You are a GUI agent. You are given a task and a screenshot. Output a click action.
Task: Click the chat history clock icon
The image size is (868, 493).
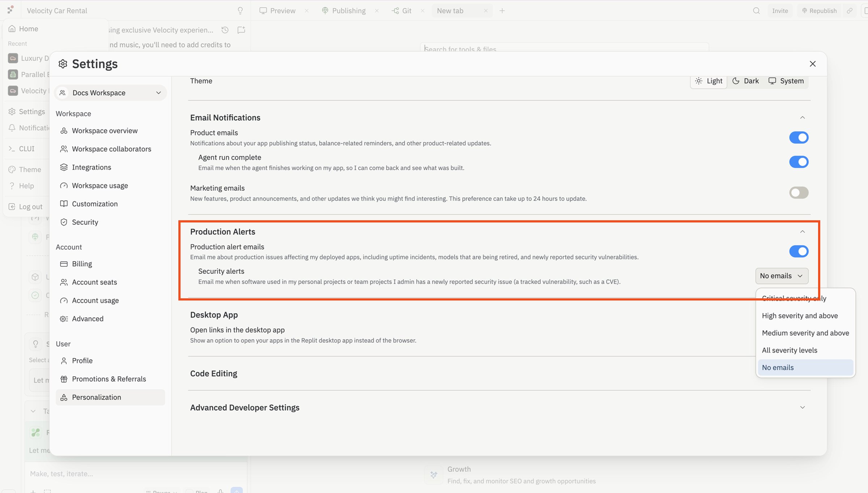225,30
